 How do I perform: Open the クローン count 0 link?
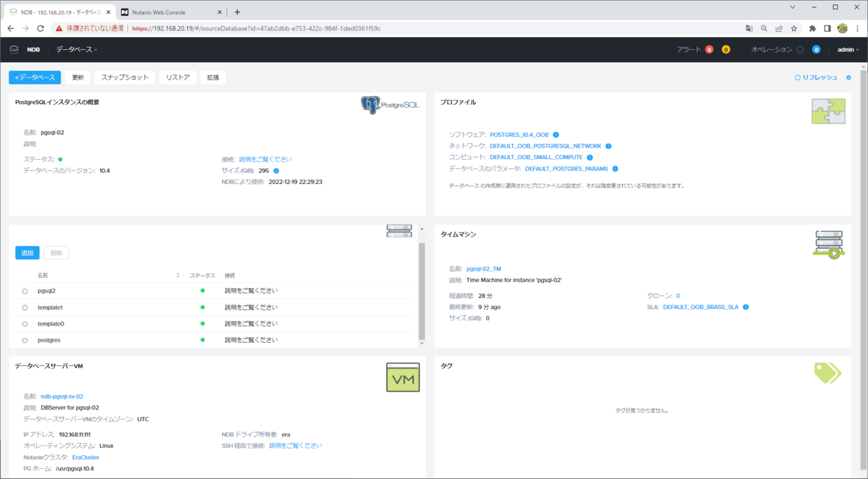point(678,296)
